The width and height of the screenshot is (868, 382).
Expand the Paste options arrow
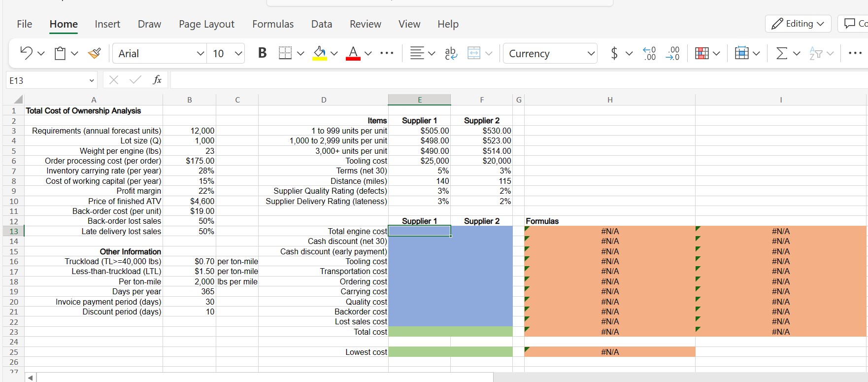tap(74, 53)
